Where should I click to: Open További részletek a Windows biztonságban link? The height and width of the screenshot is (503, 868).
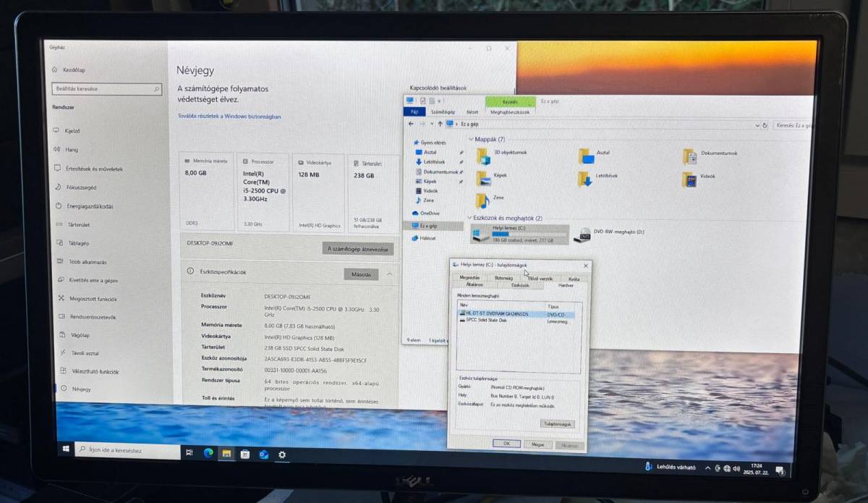click(229, 116)
